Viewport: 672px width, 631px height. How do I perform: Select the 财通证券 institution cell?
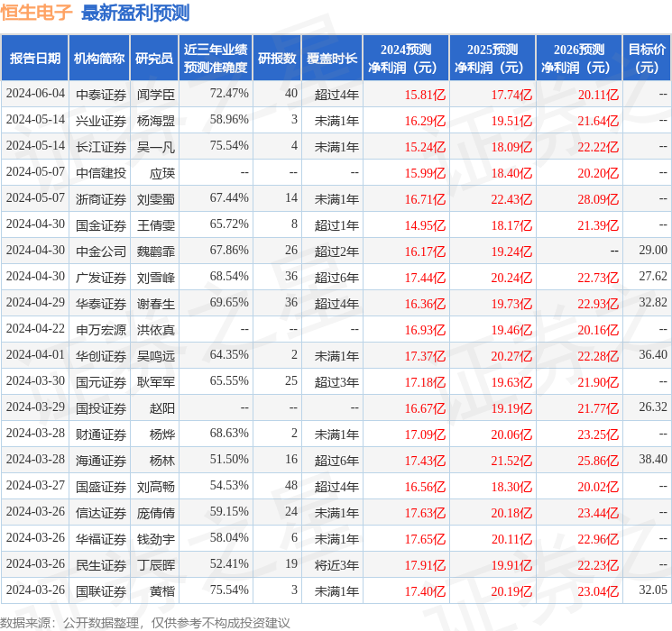101,434
